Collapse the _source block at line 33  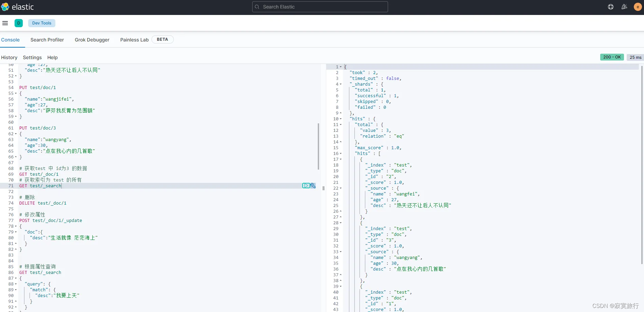pyautogui.click(x=341, y=252)
